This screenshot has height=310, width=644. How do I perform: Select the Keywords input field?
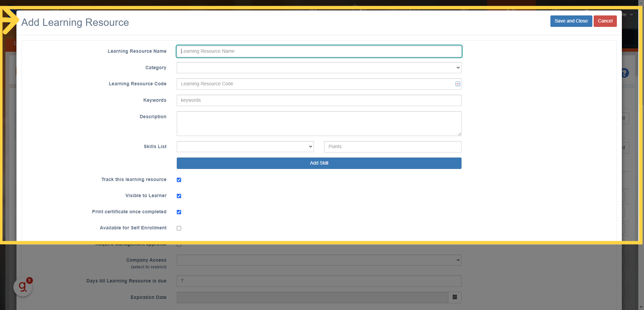[319, 100]
